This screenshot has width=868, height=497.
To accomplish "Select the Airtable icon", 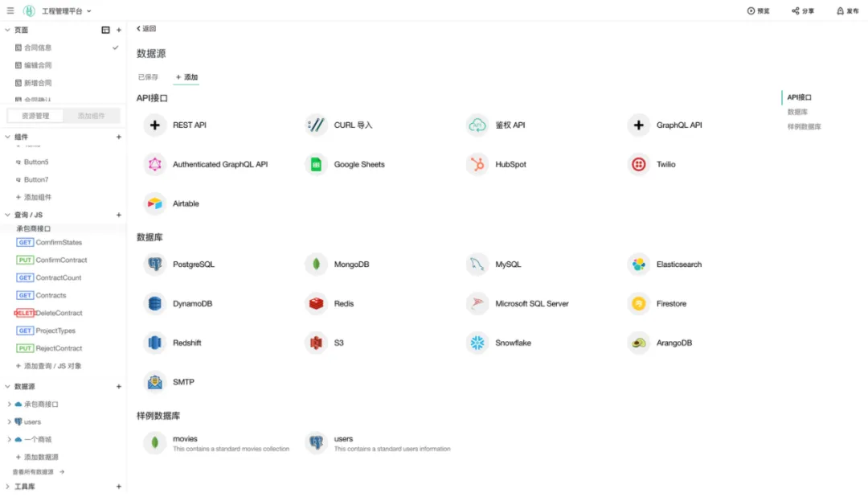I will pos(155,204).
